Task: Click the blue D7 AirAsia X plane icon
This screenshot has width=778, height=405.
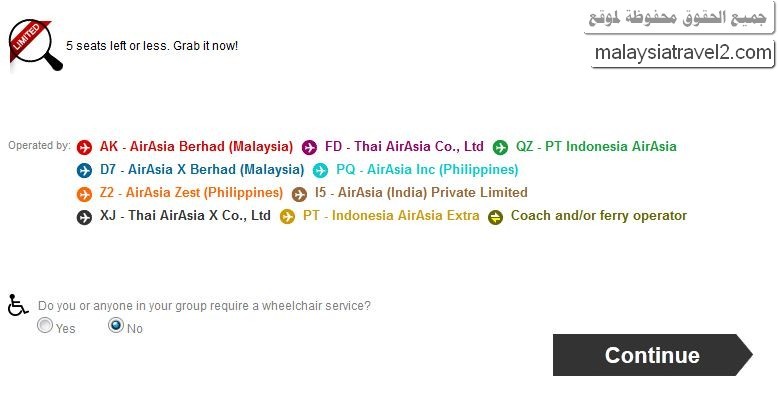Action: (x=84, y=170)
